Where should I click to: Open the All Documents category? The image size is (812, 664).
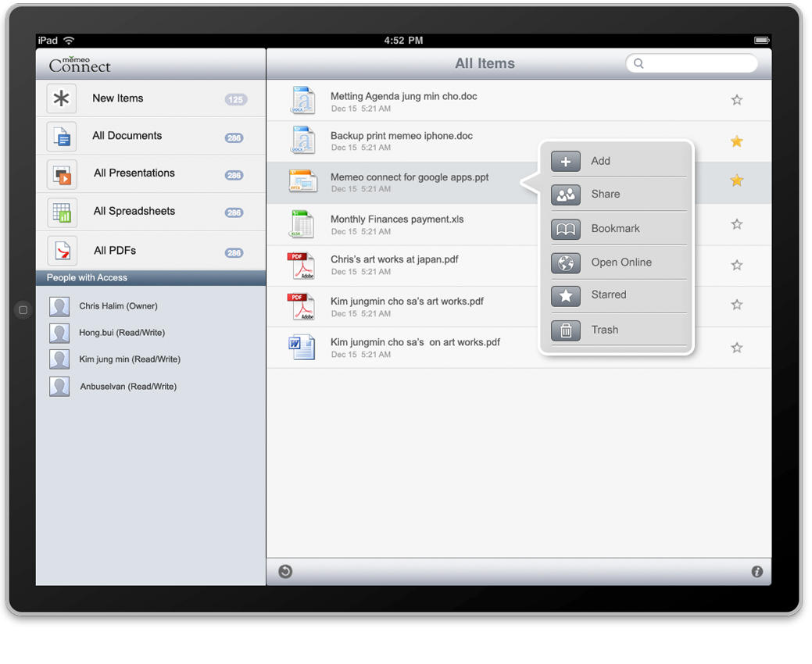coord(127,136)
